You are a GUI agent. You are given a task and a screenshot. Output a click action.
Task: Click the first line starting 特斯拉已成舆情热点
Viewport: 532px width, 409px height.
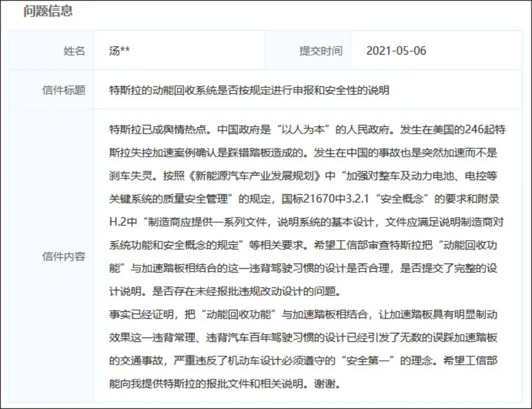click(307, 130)
